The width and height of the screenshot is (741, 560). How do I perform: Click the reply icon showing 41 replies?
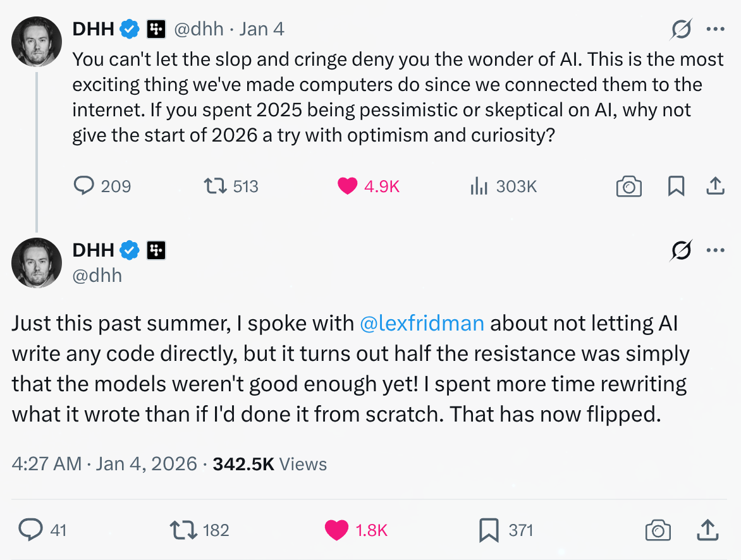(x=28, y=530)
